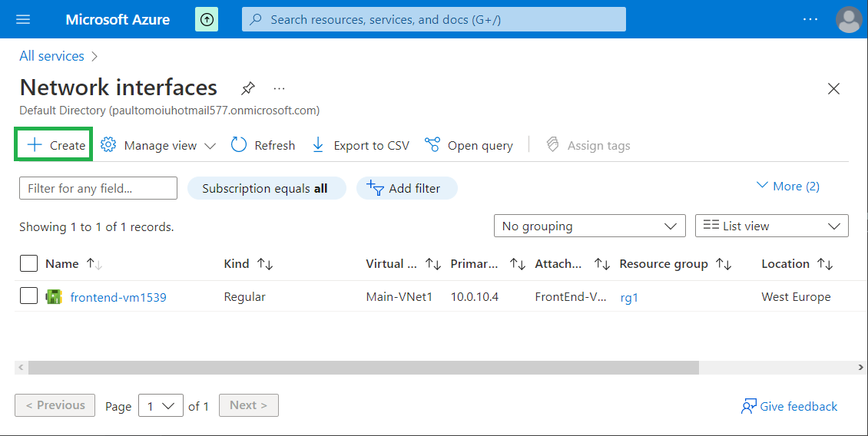Open ellipsis menu next to page title

tap(279, 88)
